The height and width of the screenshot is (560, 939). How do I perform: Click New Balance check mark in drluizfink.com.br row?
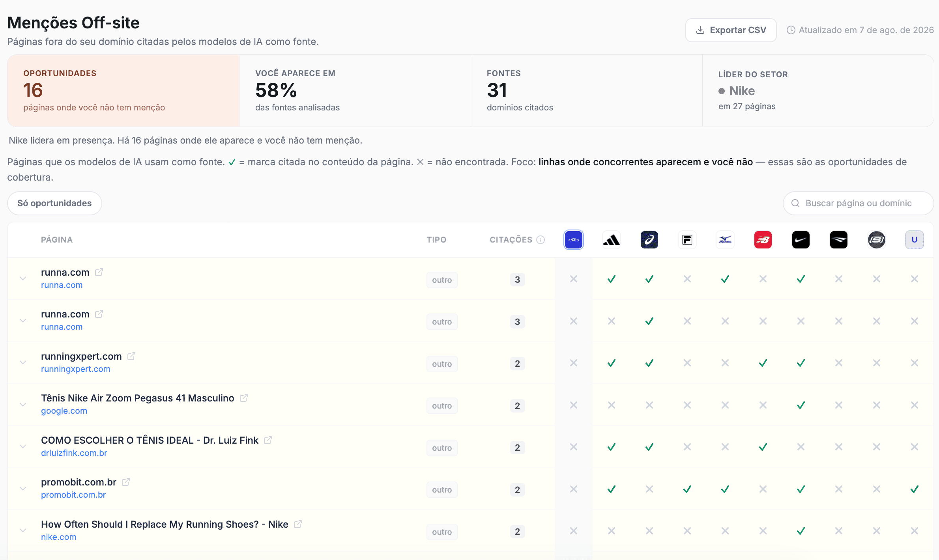point(763,447)
